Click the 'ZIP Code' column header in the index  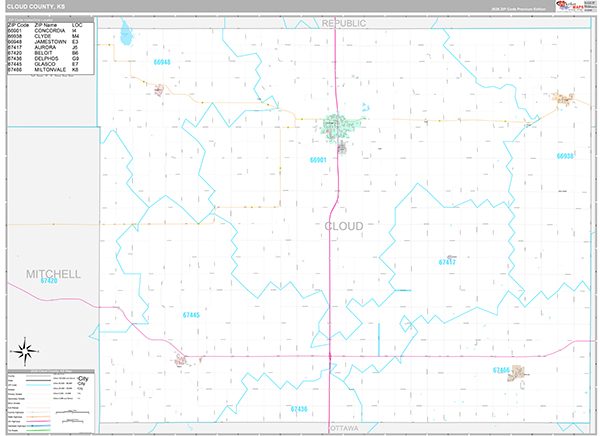18,25
